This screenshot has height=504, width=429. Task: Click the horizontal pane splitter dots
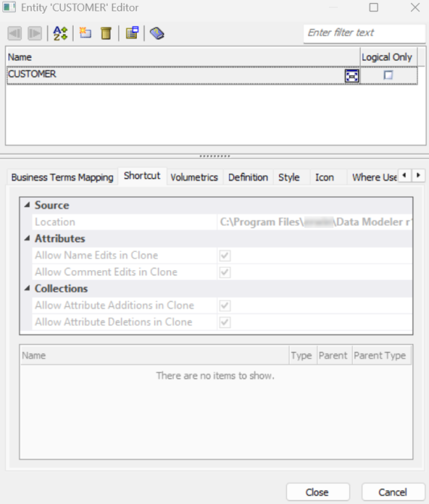[214, 156]
